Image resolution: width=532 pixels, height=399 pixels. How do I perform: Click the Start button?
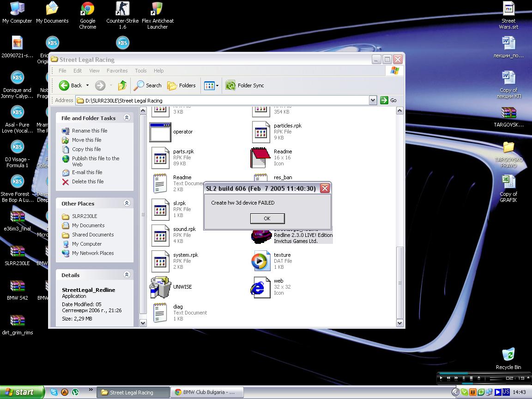22,392
